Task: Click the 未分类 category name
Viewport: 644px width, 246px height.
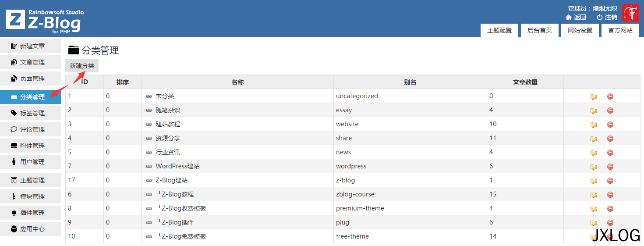Action: pos(165,96)
